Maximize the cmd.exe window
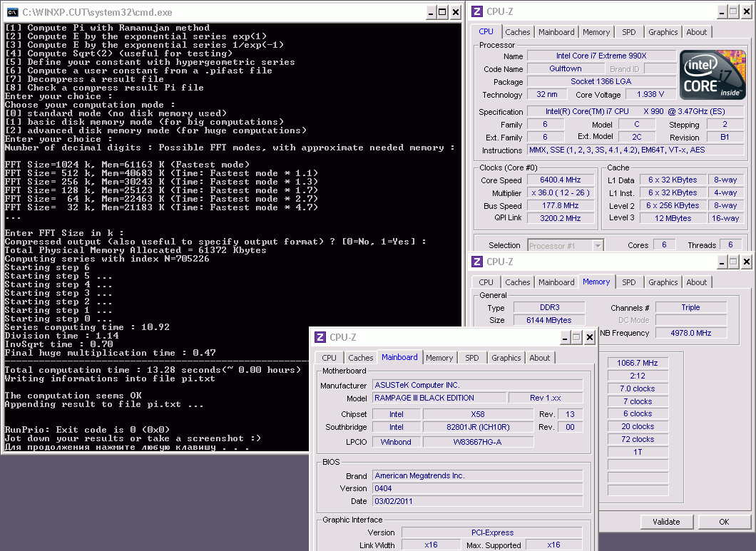This screenshot has height=551, width=756. point(442,13)
